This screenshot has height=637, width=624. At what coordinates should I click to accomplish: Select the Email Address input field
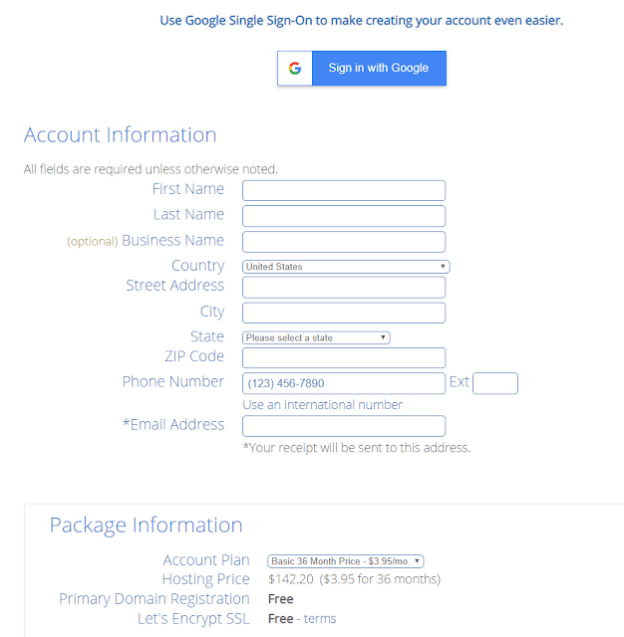(x=344, y=426)
